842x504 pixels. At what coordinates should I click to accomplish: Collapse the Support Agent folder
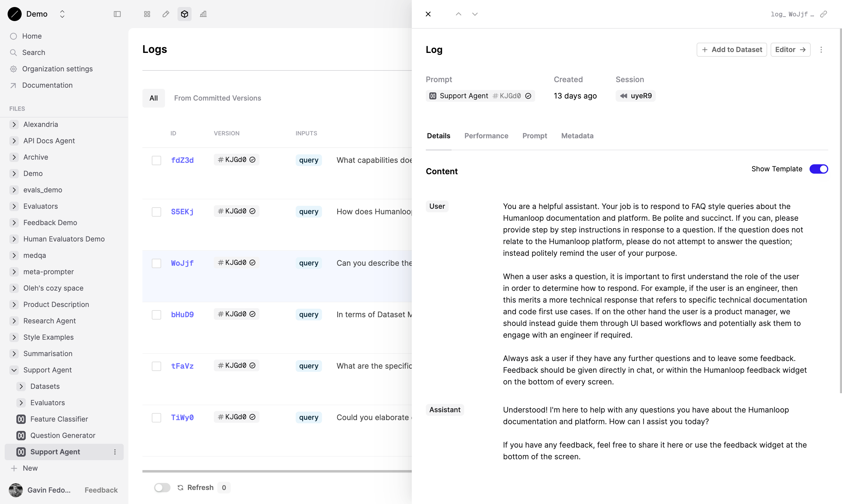pos(14,370)
